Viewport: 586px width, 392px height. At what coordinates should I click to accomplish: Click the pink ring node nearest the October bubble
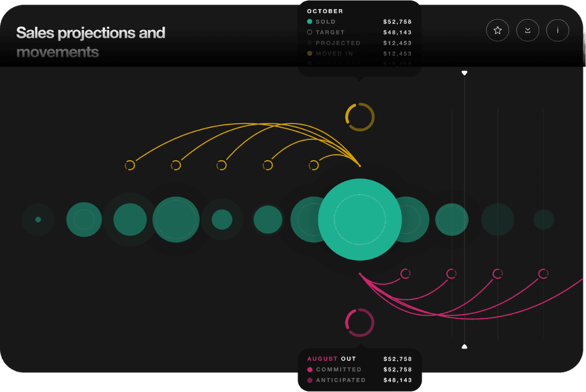[x=406, y=273]
